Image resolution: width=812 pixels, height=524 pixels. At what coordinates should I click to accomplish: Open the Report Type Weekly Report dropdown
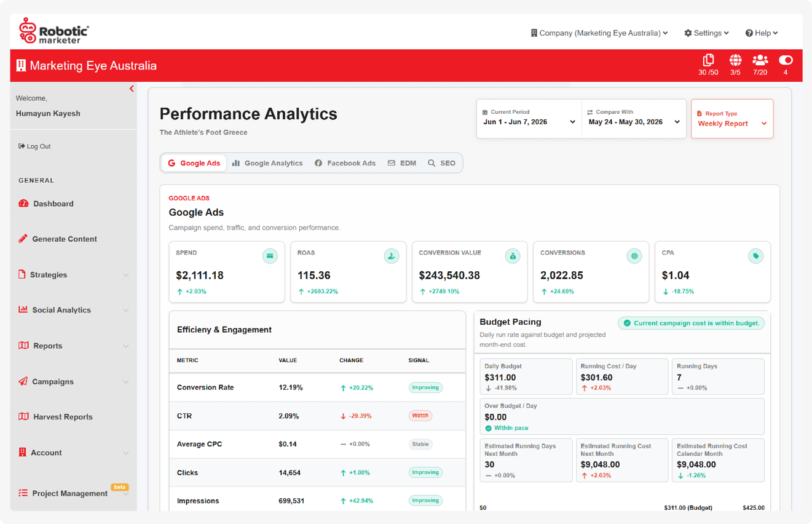[732, 119]
